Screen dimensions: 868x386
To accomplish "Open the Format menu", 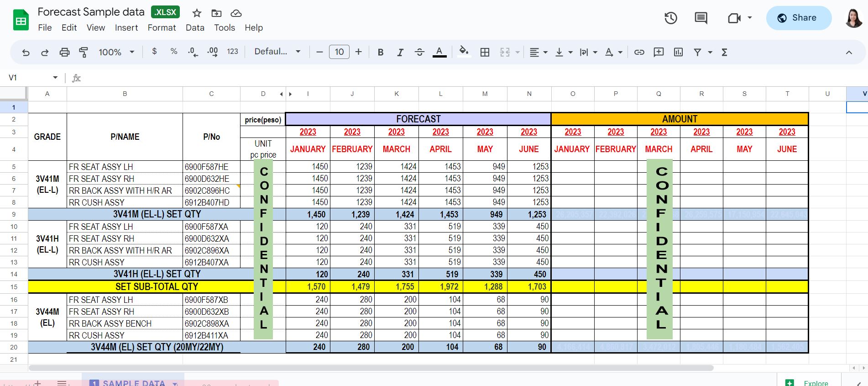I will 162,27.
